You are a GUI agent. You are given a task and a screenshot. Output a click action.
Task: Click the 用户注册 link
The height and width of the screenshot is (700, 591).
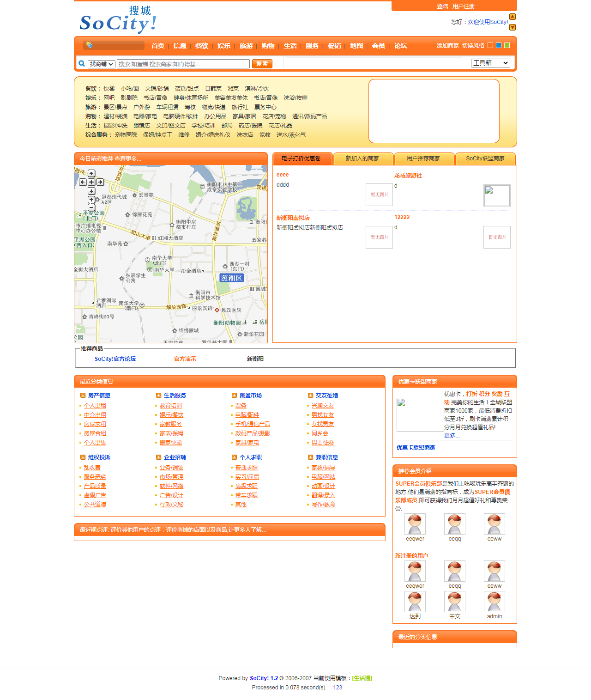[464, 6]
